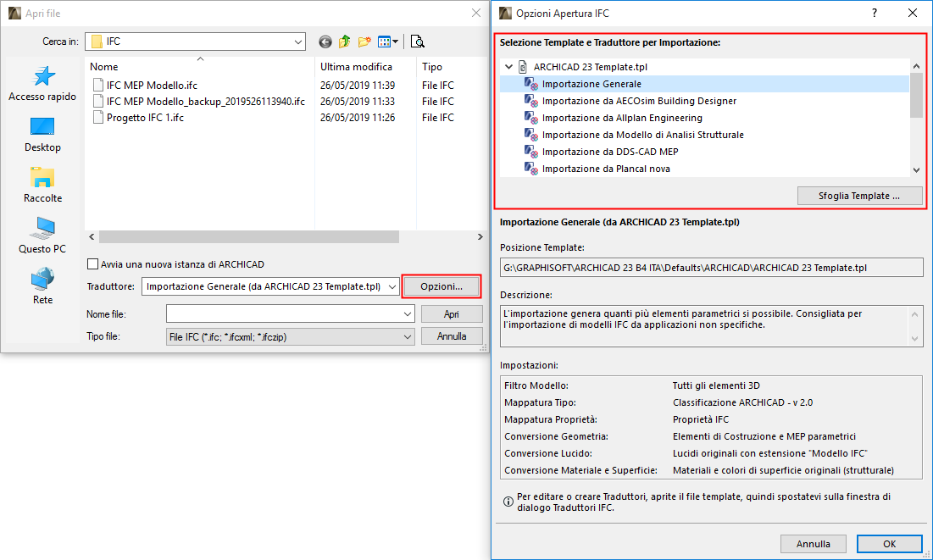Screen dimensions: 933x560
Task: Select the file name IFC MEP Modello.ifc
Action: click(152, 85)
